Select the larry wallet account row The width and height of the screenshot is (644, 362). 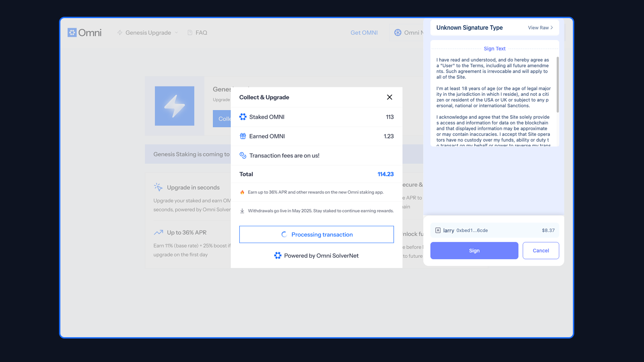tap(494, 230)
